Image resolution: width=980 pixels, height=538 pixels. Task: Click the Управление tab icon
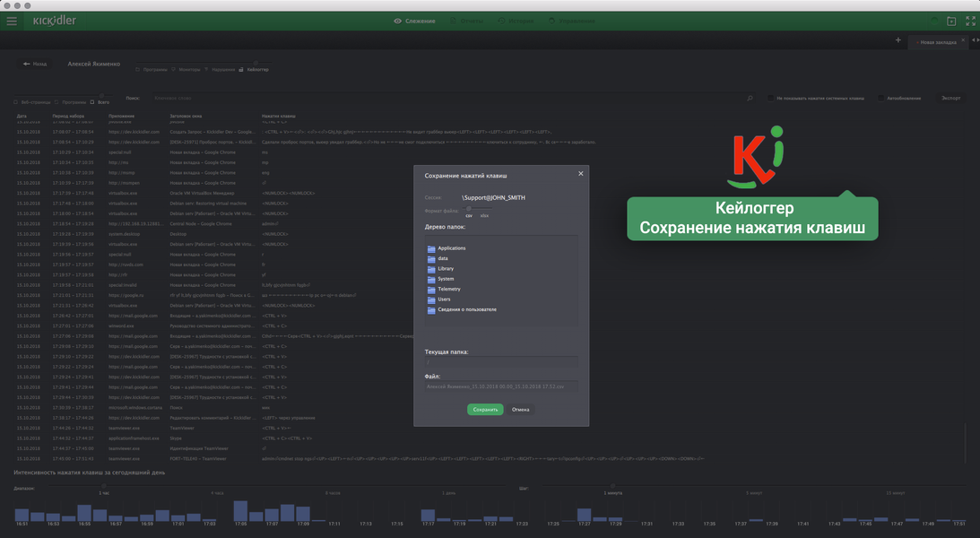pyautogui.click(x=551, y=22)
